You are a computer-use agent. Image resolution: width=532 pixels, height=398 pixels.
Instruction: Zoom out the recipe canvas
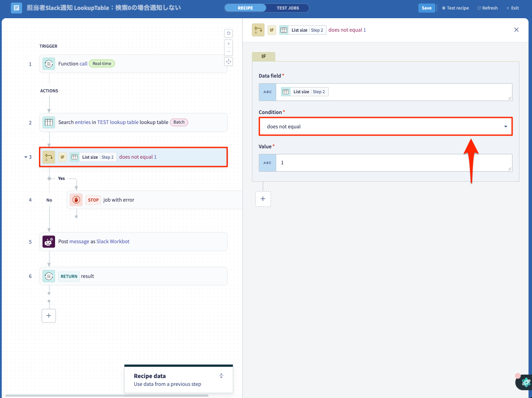(x=228, y=52)
